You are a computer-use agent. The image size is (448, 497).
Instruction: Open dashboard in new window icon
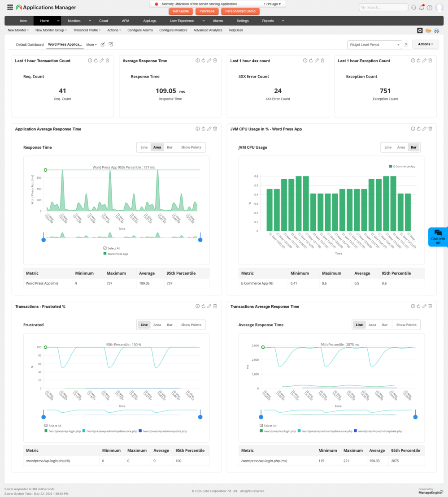coord(111,44)
